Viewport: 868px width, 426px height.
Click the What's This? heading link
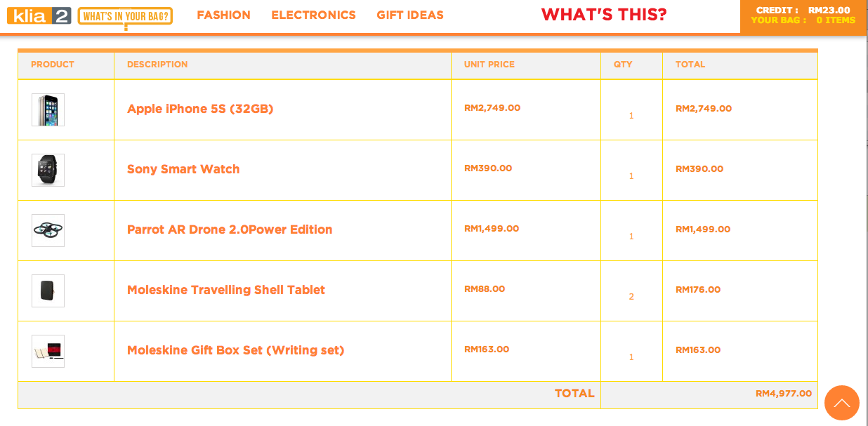point(603,15)
